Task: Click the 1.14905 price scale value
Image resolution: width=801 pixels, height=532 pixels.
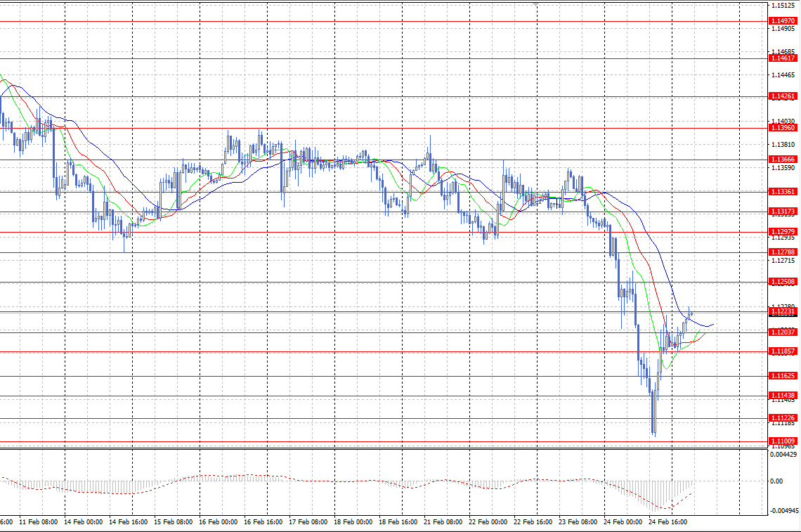Action: click(x=783, y=29)
